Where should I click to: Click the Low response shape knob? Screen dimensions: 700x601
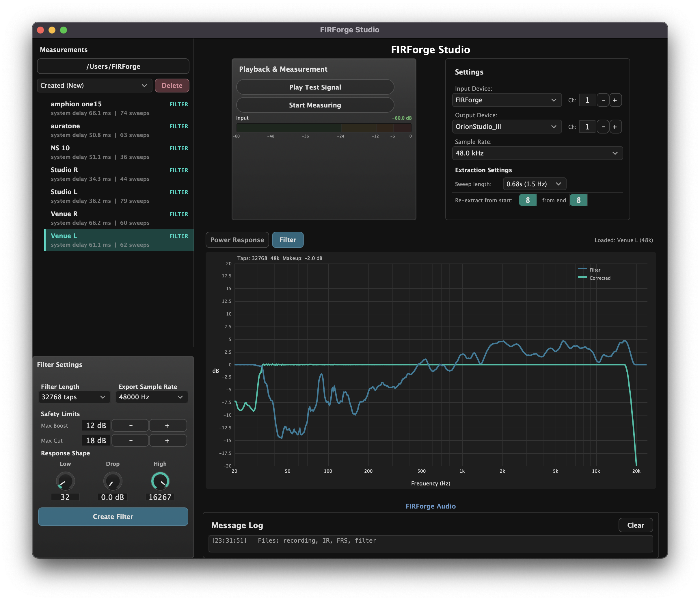pos(65,481)
